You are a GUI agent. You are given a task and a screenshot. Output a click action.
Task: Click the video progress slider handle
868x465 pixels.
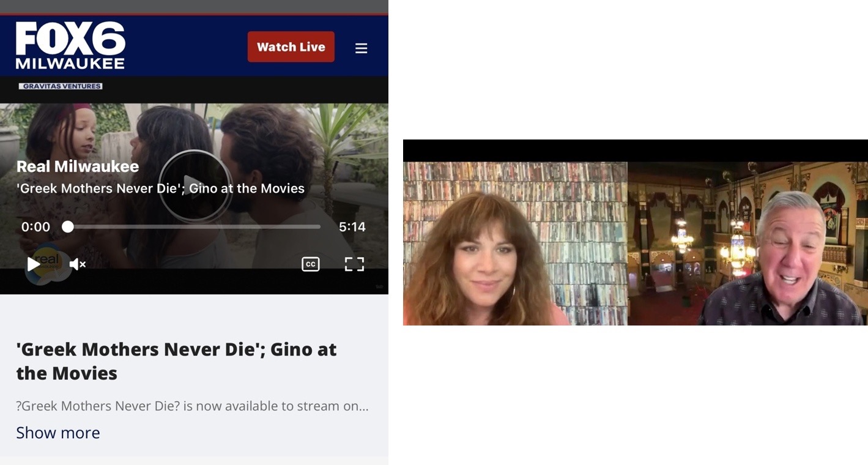click(x=68, y=227)
